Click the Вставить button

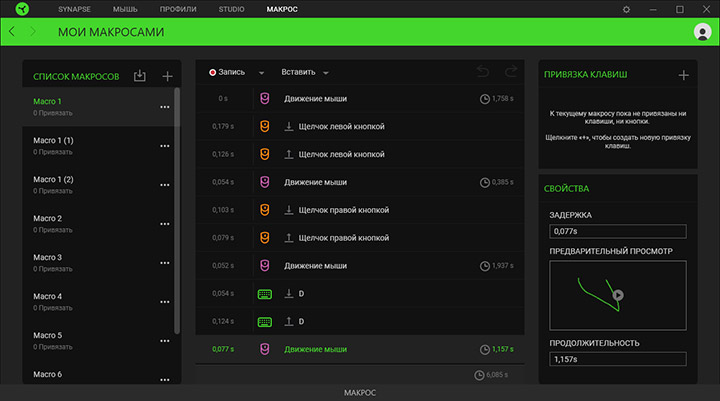click(x=298, y=72)
